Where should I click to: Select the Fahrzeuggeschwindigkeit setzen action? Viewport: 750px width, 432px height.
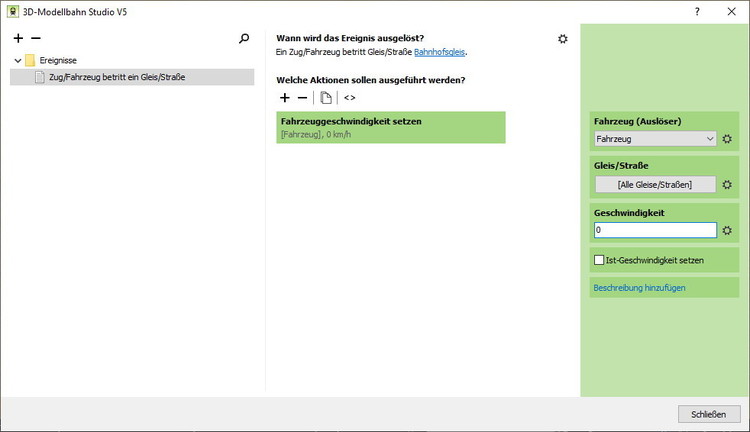(391, 127)
